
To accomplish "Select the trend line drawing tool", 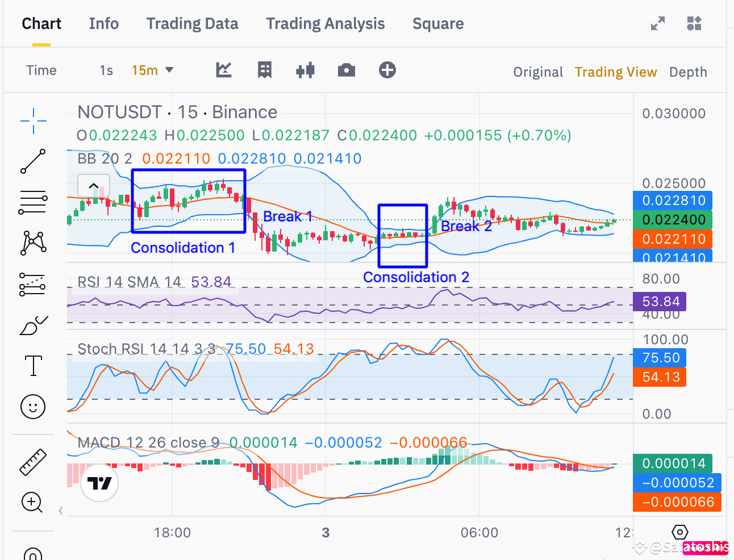I will click(32, 162).
